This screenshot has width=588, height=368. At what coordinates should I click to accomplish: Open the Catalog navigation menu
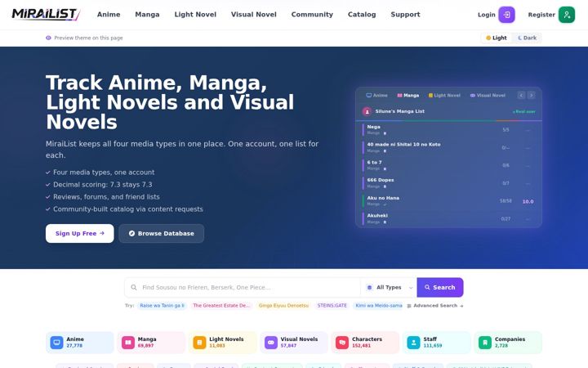pos(362,15)
